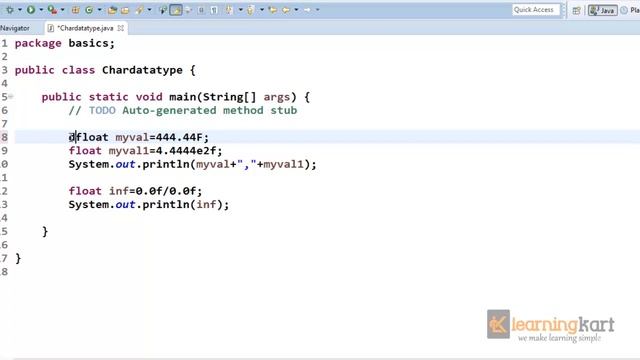Image resolution: width=640 pixels, height=360 pixels.
Task: Click line number 8 in the gutter
Action: 4,137
